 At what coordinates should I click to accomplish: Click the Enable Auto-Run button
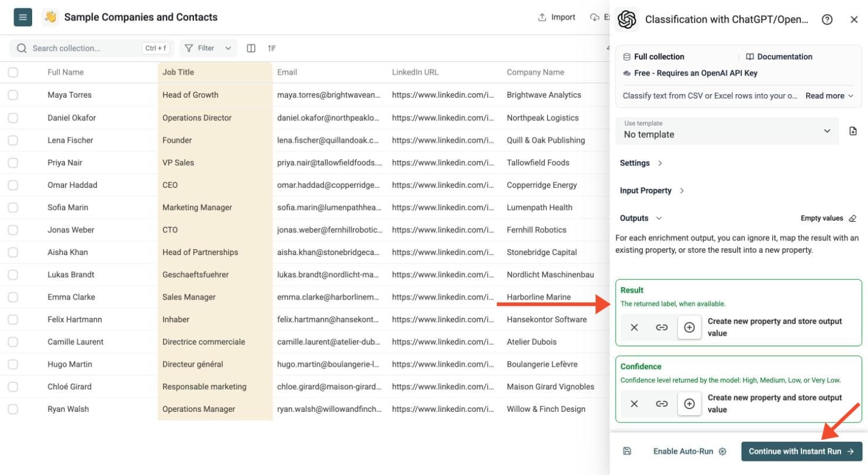(690, 451)
